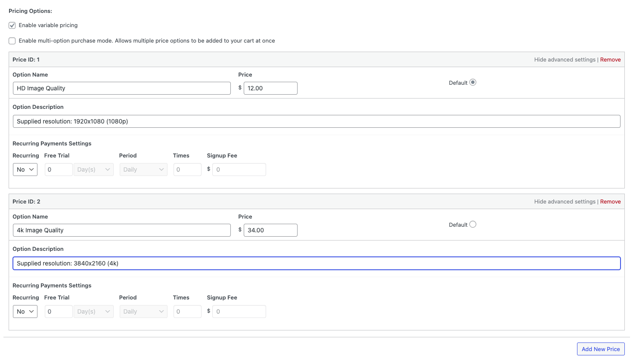Hide advanced settings for Price ID 2
633x364 pixels.
click(x=565, y=202)
